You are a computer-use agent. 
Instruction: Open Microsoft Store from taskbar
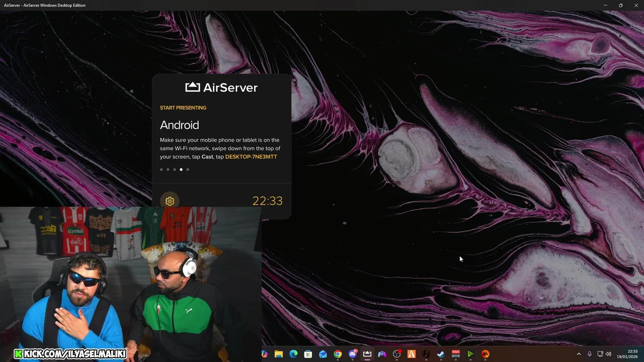coord(308,354)
